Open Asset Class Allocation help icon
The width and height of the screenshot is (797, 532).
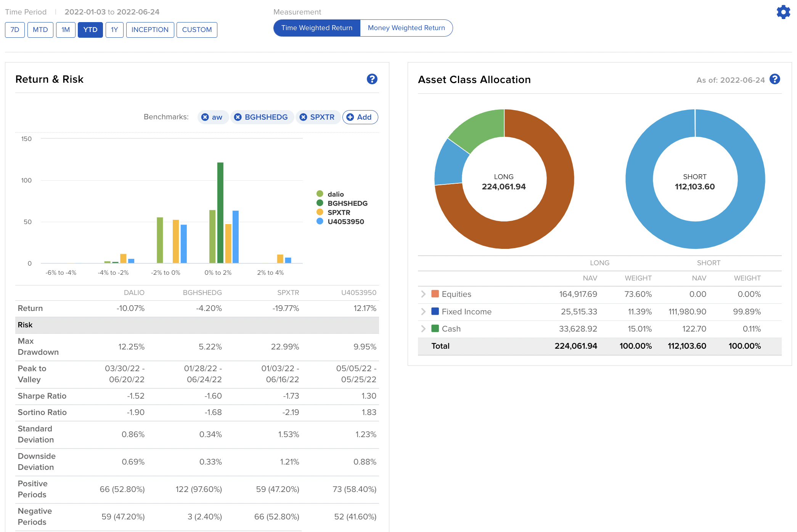pyautogui.click(x=775, y=79)
